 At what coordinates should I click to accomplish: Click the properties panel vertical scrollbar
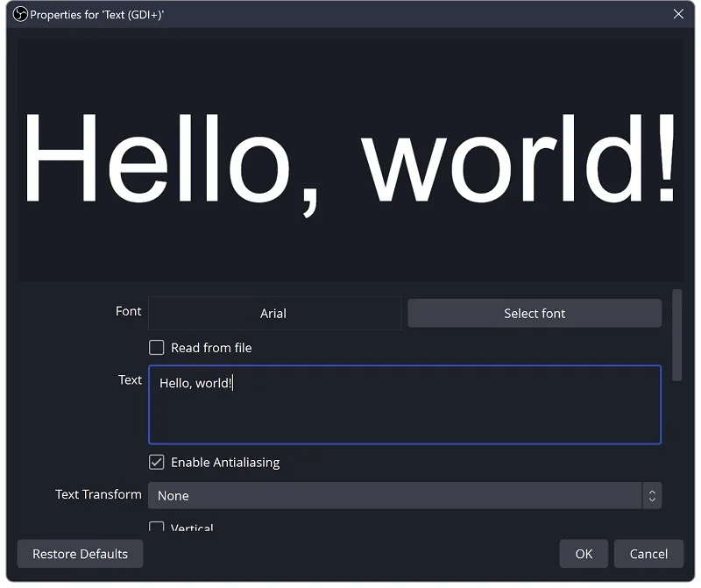676,335
